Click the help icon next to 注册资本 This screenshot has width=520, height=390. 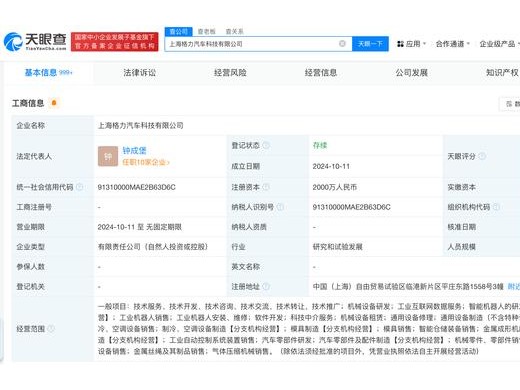(266, 187)
